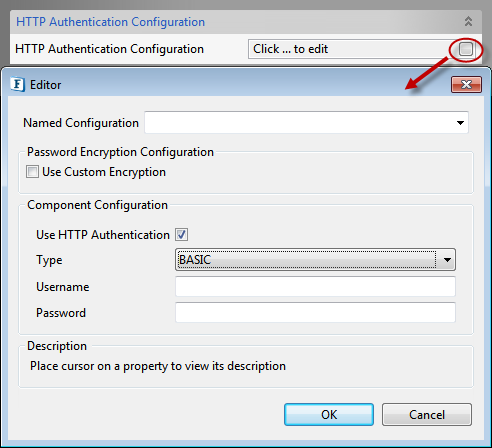Close the Editor dialog with the X
Screen dimensions: 492x448
pyautogui.click(x=466, y=85)
